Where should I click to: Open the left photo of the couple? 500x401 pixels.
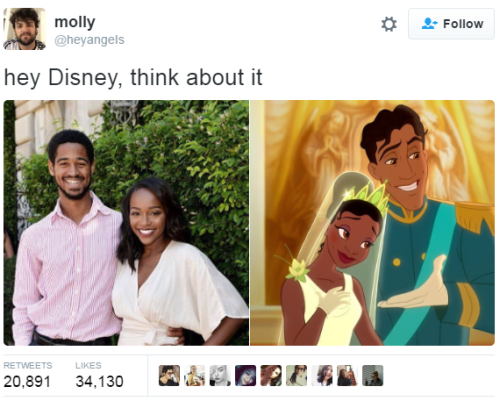click(126, 223)
